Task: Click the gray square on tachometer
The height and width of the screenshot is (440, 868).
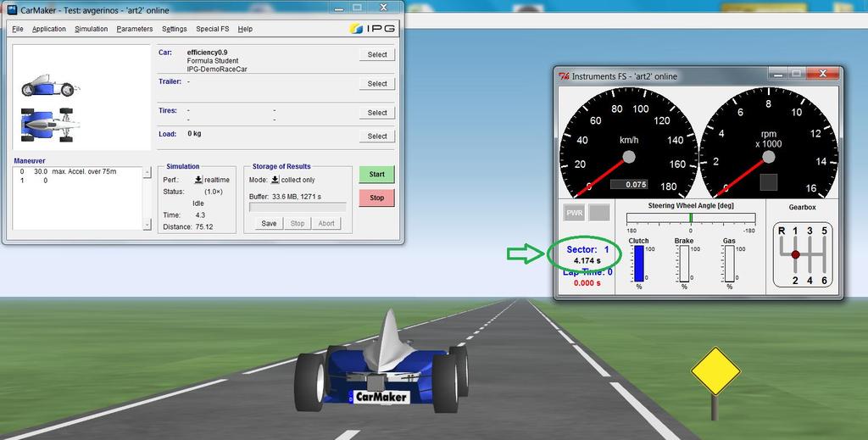Action: click(x=769, y=182)
